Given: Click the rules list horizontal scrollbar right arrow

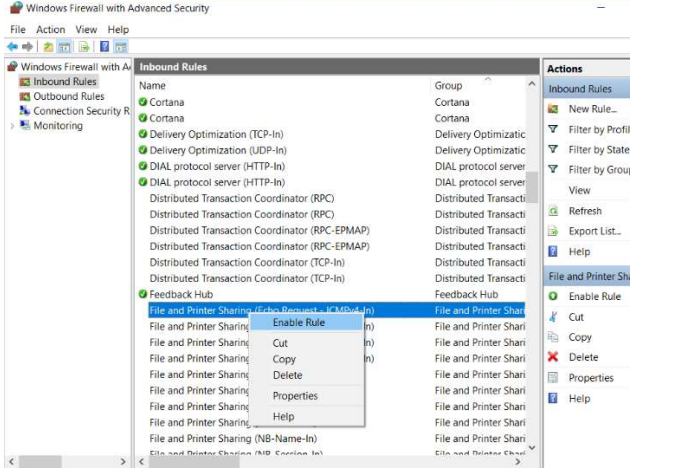Looking at the screenshot, I should pyautogui.click(x=518, y=461).
